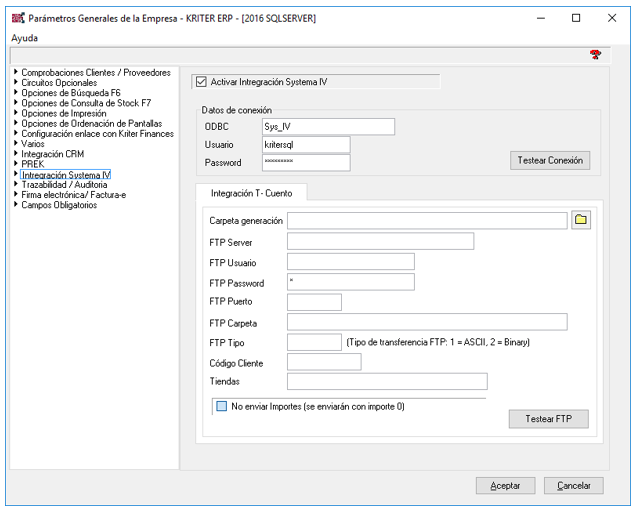Click Testear Conexión button
The image size is (635, 512).
(550, 160)
